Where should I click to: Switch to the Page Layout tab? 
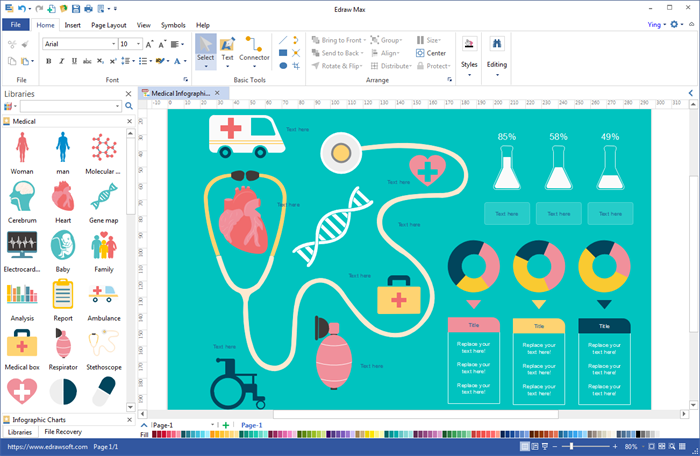pyautogui.click(x=108, y=25)
